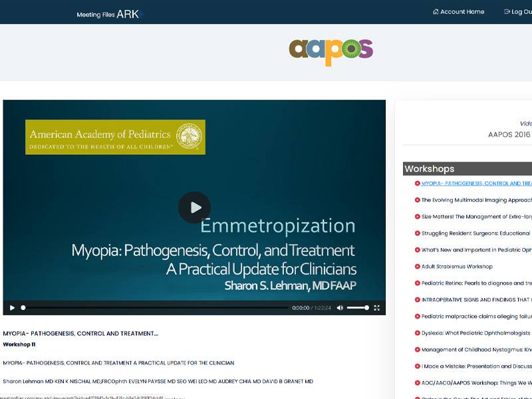The image size is (532, 399).
Task: Click the 0:00:00 elapsed time display
Action: coord(301,308)
